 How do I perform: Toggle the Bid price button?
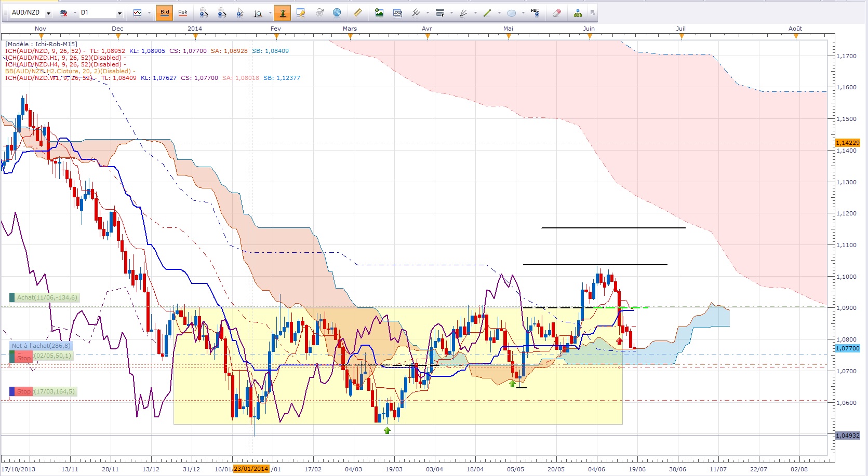[x=165, y=12]
